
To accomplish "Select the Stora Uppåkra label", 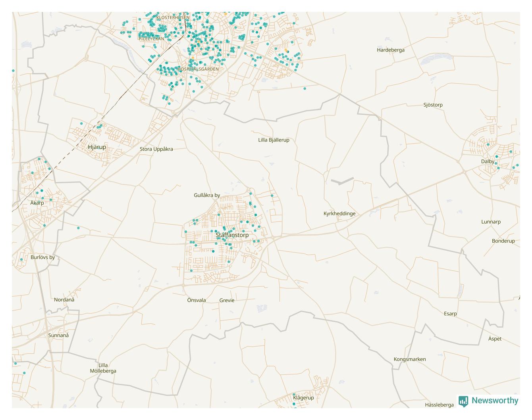I will pos(156,149).
